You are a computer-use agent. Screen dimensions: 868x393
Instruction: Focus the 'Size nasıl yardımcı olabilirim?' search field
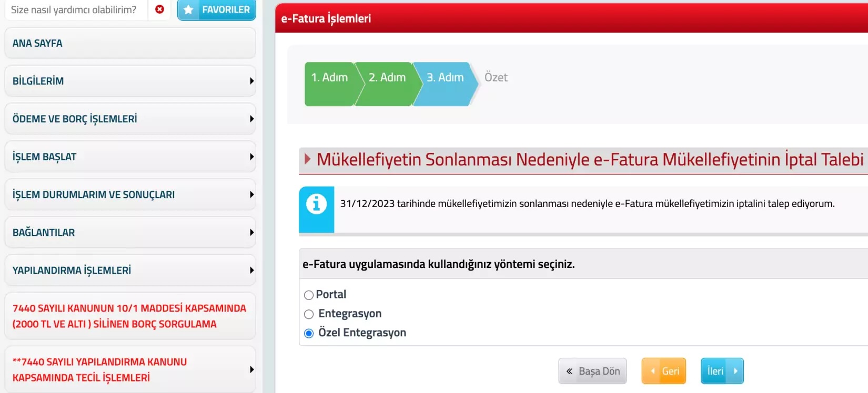[x=76, y=9]
